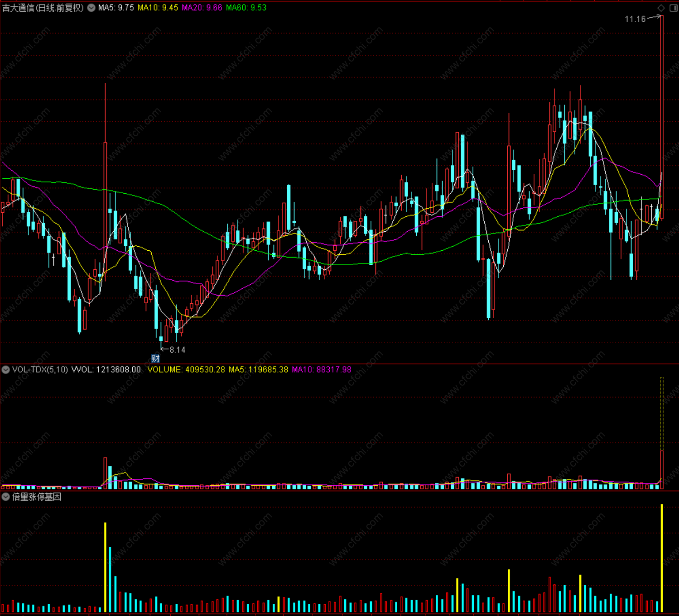
Task: Expand the VOL-TDX indicator dropdown arrow
Action: coord(6,370)
